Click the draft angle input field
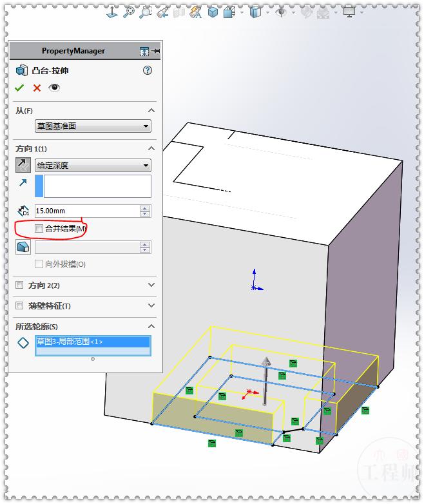The image size is (424, 504). pyautogui.click(x=87, y=247)
